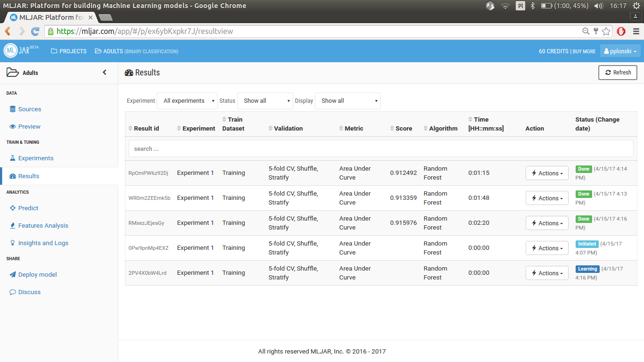Open the Wi-Fi system indicator
This screenshot has width=644, height=362.
[x=505, y=6]
